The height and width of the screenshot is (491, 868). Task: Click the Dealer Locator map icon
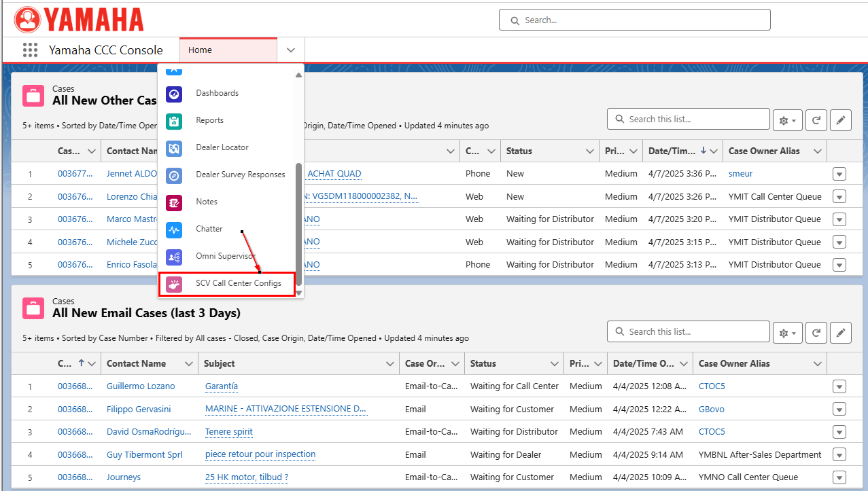pos(174,148)
